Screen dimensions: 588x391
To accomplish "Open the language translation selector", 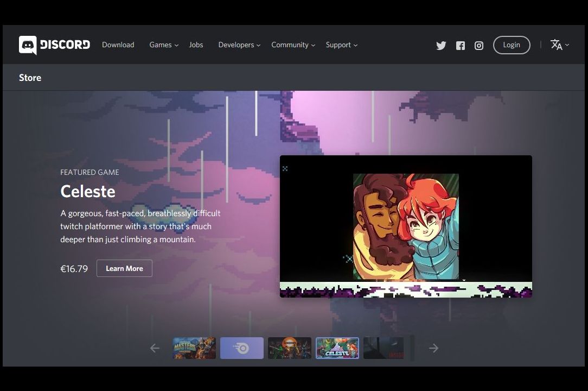I will click(x=559, y=45).
